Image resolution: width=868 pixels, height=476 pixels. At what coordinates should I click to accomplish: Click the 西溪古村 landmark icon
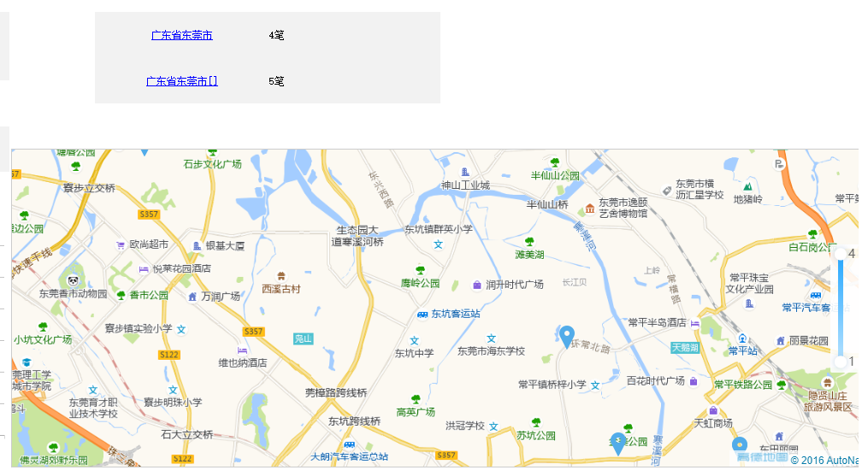coord(281,276)
